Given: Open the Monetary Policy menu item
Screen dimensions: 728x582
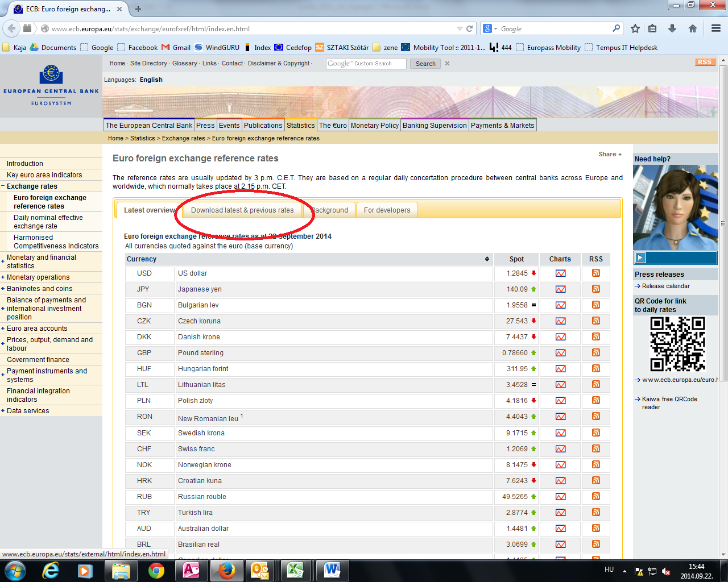Looking at the screenshot, I should point(375,126).
